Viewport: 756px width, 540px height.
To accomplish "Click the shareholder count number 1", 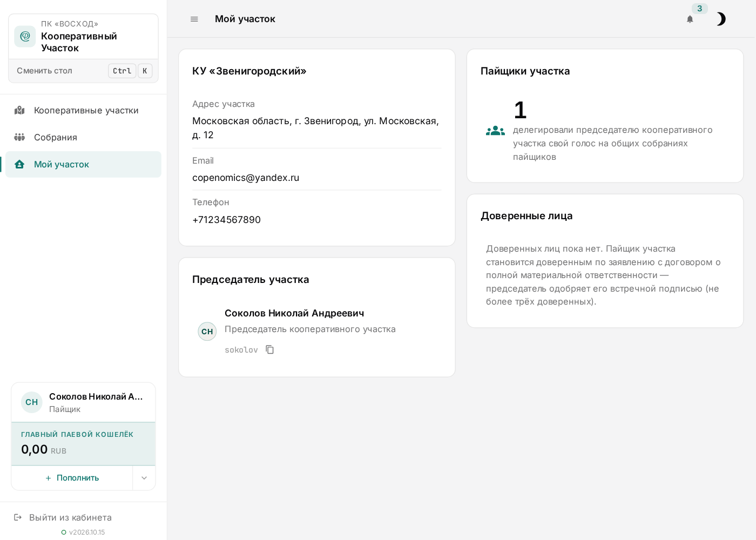I will coord(520,110).
